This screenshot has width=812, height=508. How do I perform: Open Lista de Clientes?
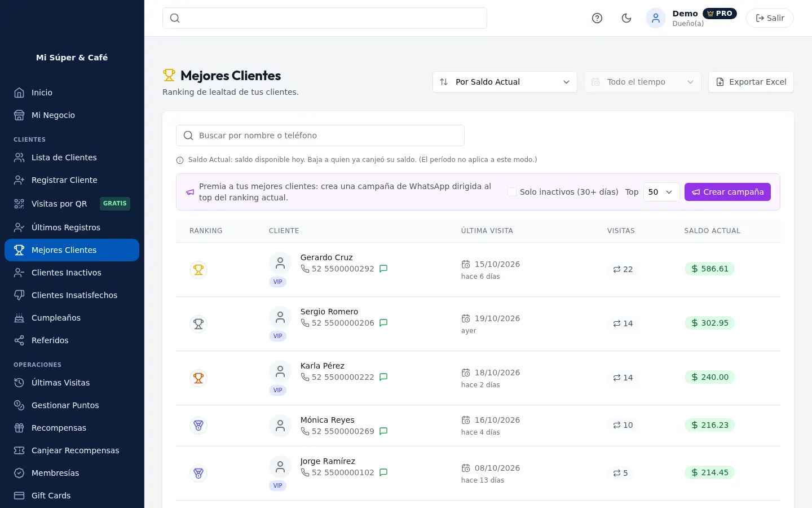click(72, 157)
